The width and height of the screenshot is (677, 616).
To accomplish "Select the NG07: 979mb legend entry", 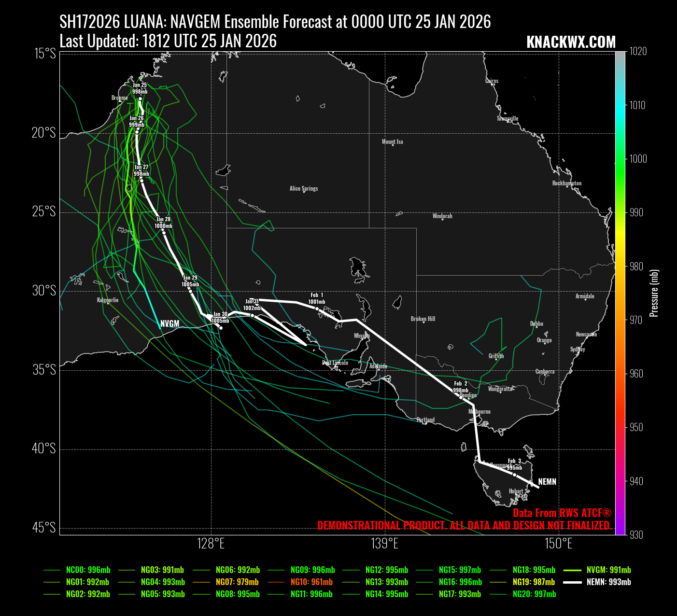I will coord(237,582).
